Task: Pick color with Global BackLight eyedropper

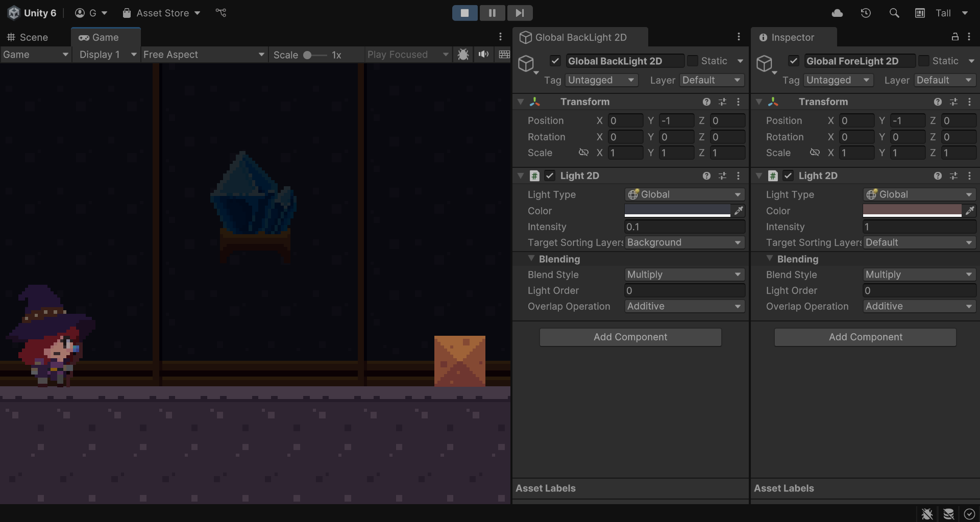Action: (x=739, y=211)
